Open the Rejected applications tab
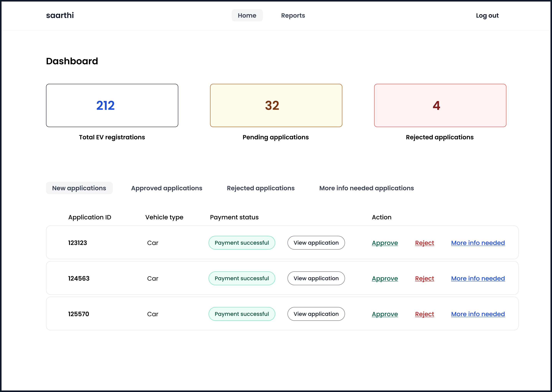 pos(260,188)
